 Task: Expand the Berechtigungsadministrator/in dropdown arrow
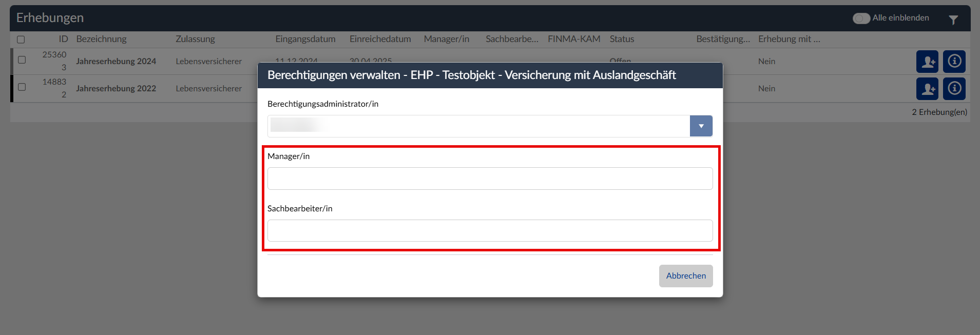pyautogui.click(x=701, y=126)
